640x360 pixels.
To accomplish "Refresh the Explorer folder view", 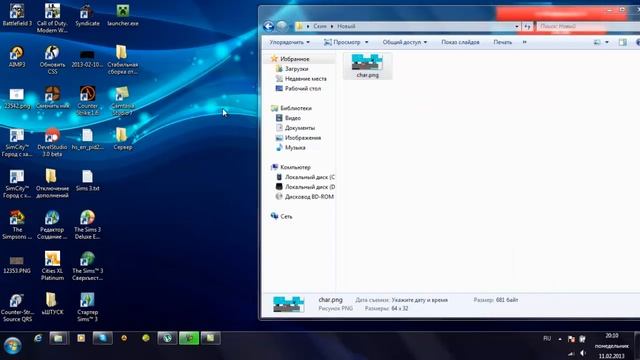I will coord(527,27).
